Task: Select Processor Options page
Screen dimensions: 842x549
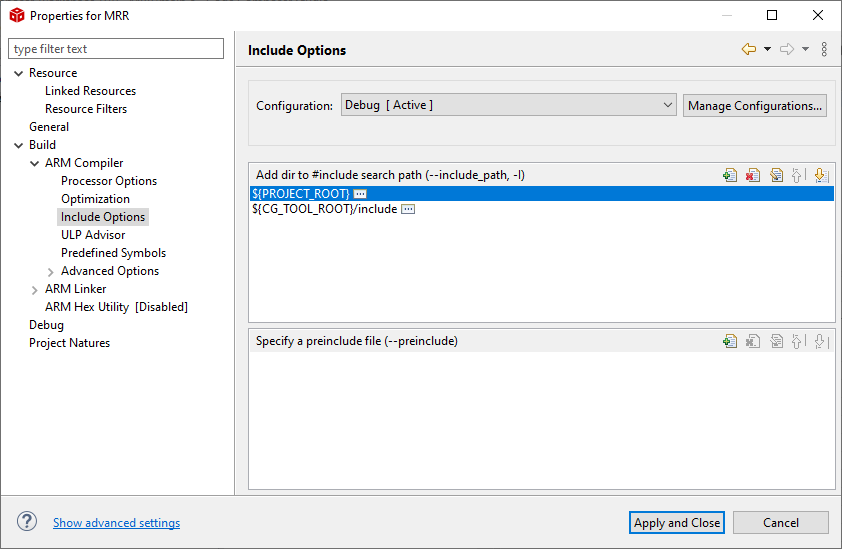Action: click(109, 181)
